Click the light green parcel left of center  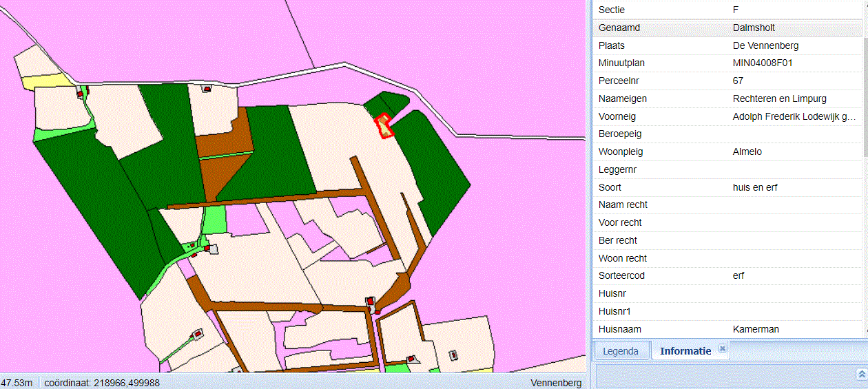point(216,220)
